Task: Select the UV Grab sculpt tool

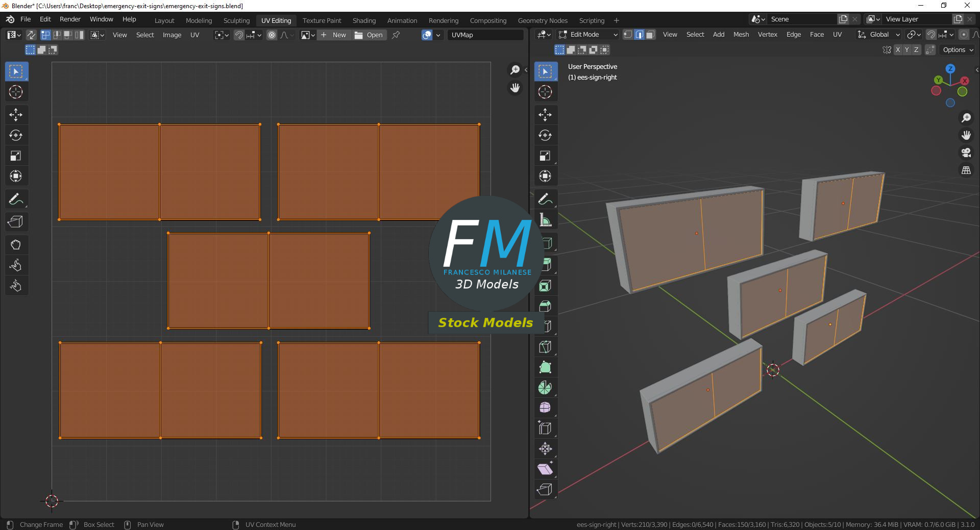Action: pos(16,245)
